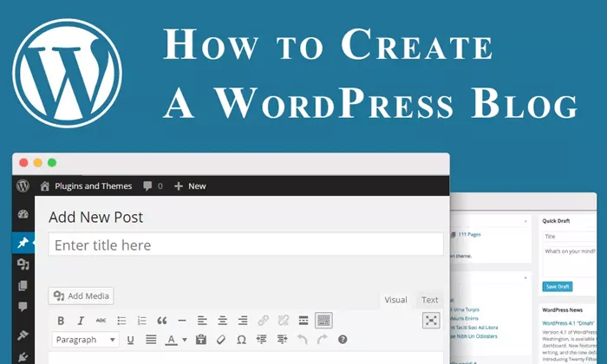The width and height of the screenshot is (607, 364).
Task: Open the 'Taciti Soci Ad Litora' link
Action: (475, 328)
